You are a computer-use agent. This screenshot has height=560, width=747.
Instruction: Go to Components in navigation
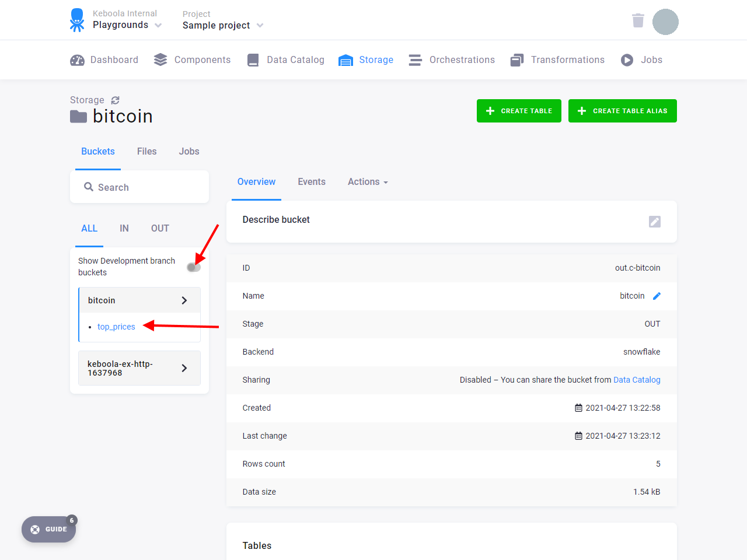pos(192,60)
